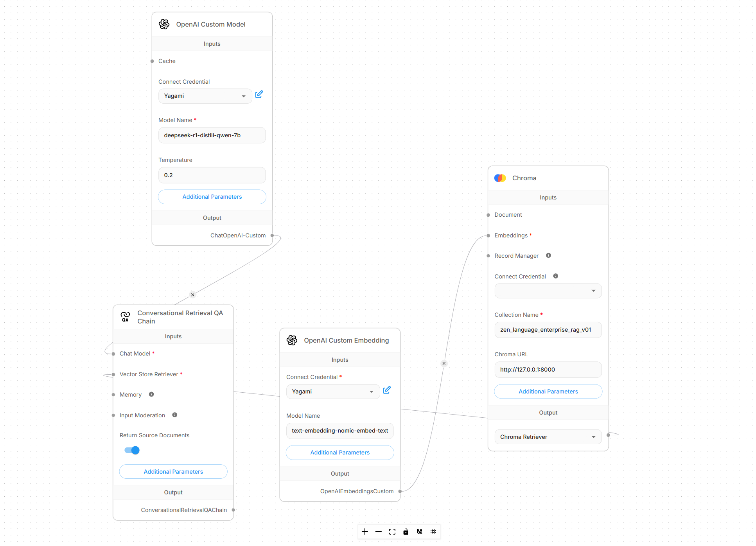756x546 pixels.
Task: Open Additional Parameters in Conversational Retrieval QA Chain
Action: (173, 472)
